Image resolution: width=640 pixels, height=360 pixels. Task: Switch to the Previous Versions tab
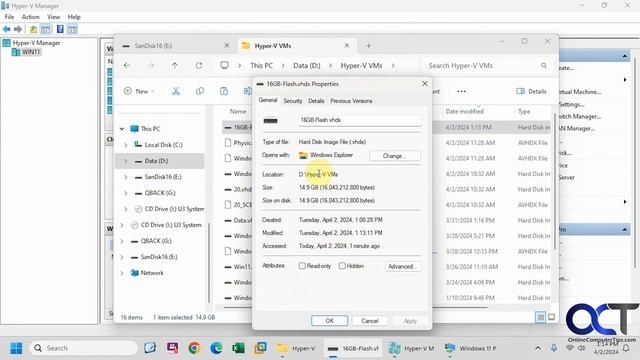click(x=351, y=101)
